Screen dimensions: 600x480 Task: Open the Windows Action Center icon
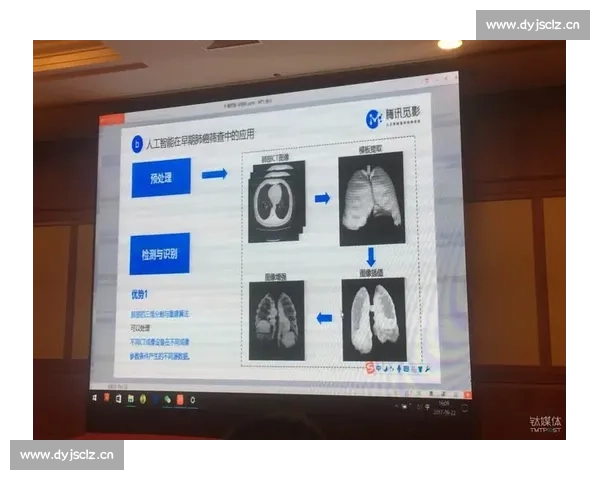pyautogui.click(x=465, y=408)
